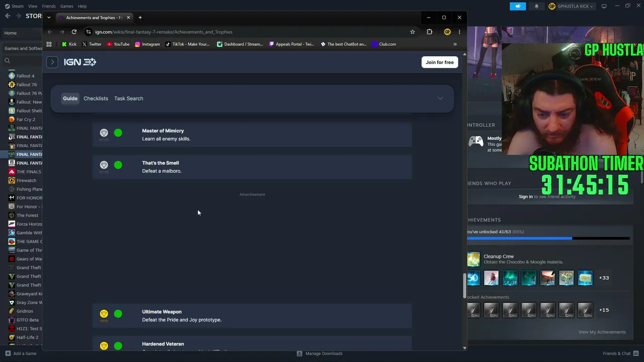Screen dimensions: 644x362
Task: View site information icon in address bar
Action: pos(89,32)
